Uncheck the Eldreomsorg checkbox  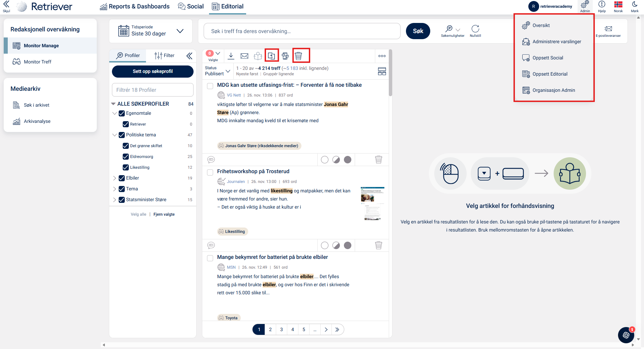126,157
